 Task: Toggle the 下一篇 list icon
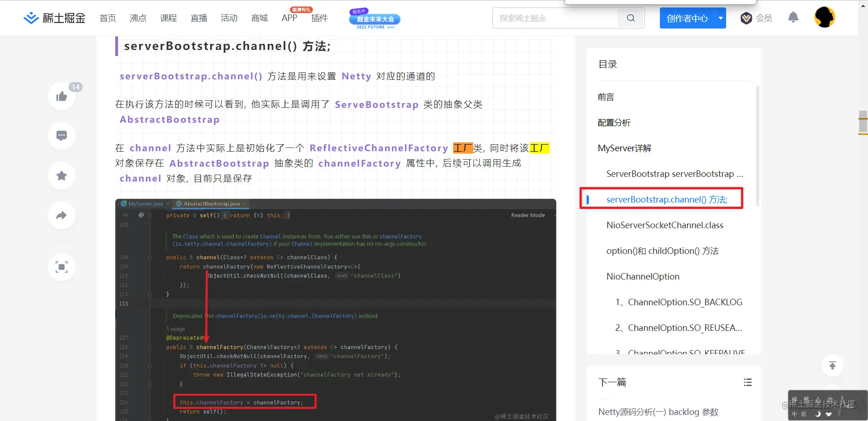point(748,382)
